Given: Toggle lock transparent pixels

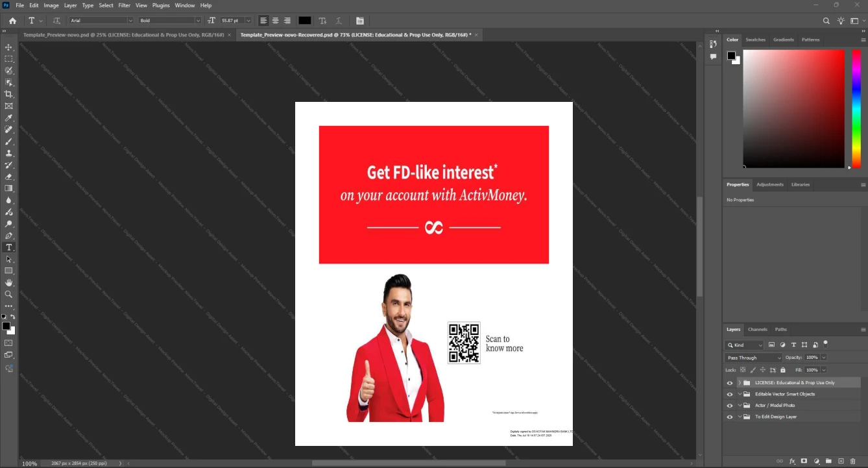Looking at the screenshot, I should pyautogui.click(x=743, y=370).
